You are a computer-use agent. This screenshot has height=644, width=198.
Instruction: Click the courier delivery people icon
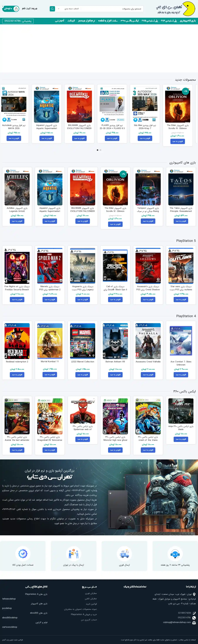click(x=73, y=554)
